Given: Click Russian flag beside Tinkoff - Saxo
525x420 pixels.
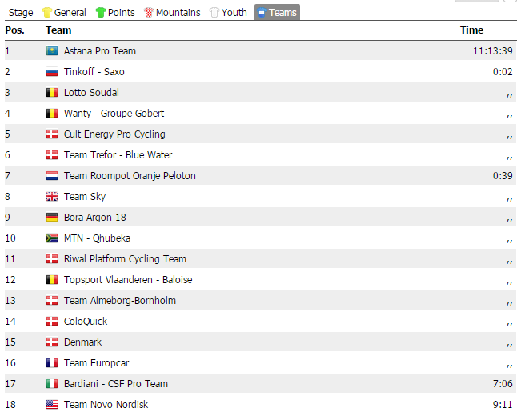Looking at the screenshot, I should (52, 72).
